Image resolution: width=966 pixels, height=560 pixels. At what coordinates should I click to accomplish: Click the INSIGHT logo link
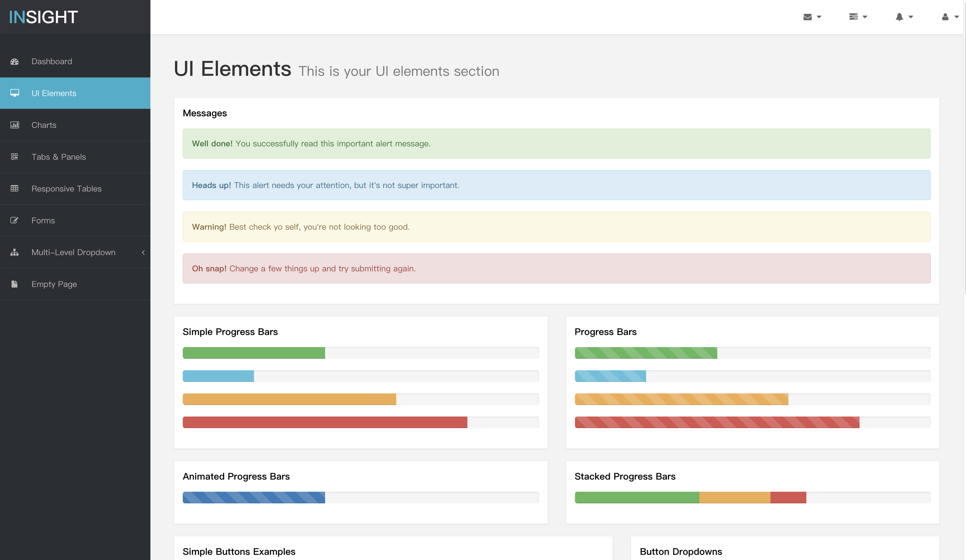(43, 17)
